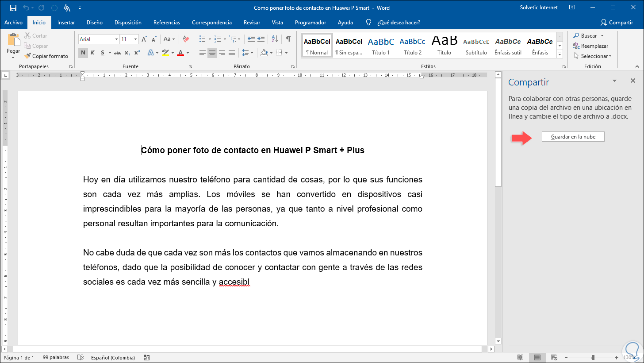644x363 pixels.
Task: Click the sort A-Z icon
Action: (x=274, y=39)
